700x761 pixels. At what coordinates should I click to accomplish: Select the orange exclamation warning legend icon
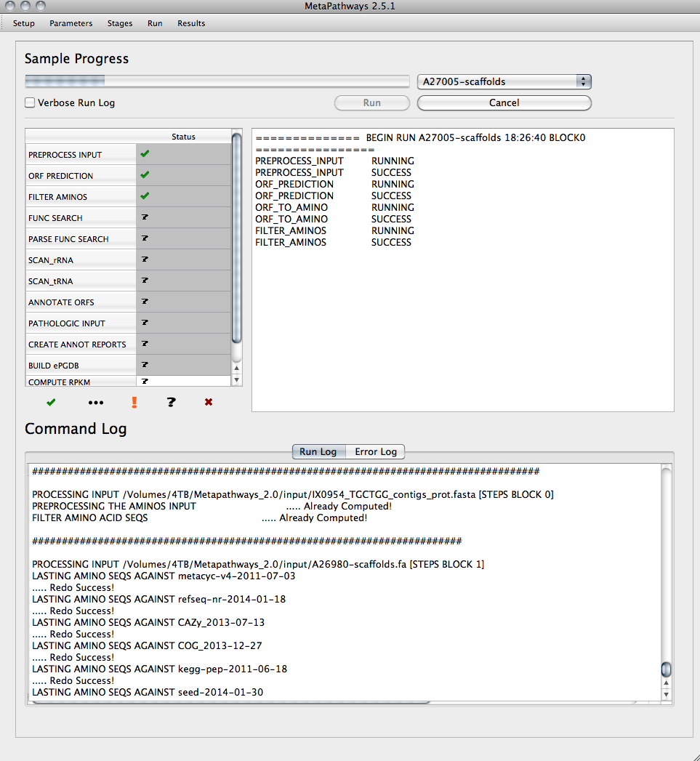[134, 402]
